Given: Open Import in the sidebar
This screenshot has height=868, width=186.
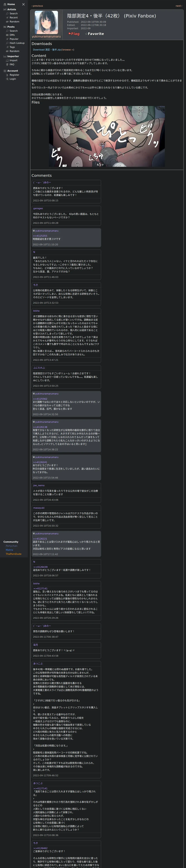Looking at the screenshot, I should point(13,60).
